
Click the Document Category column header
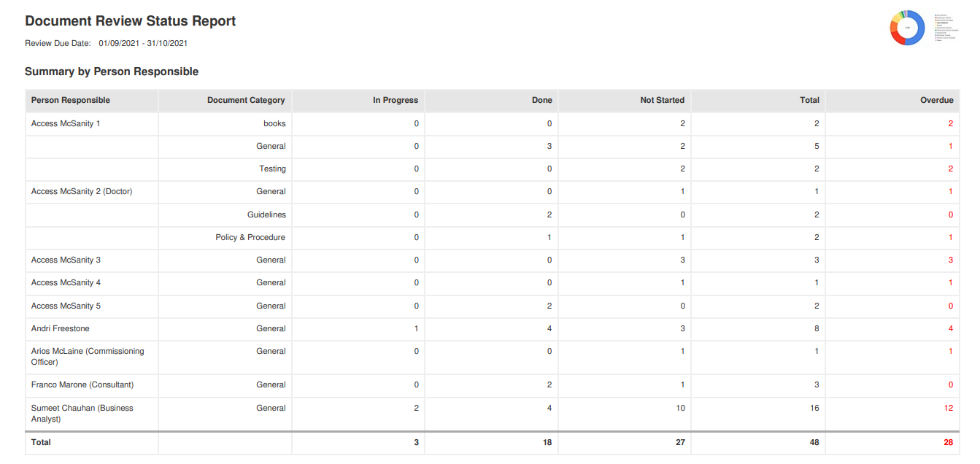[x=246, y=100]
